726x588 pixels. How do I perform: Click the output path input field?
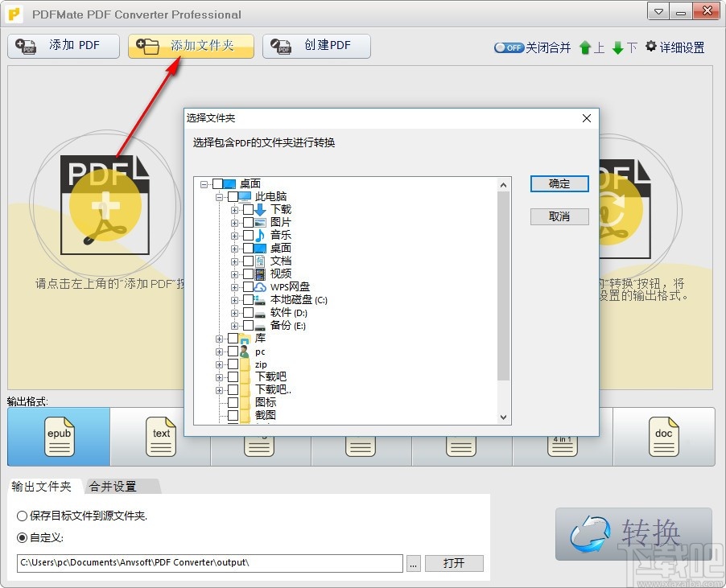coord(210,563)
